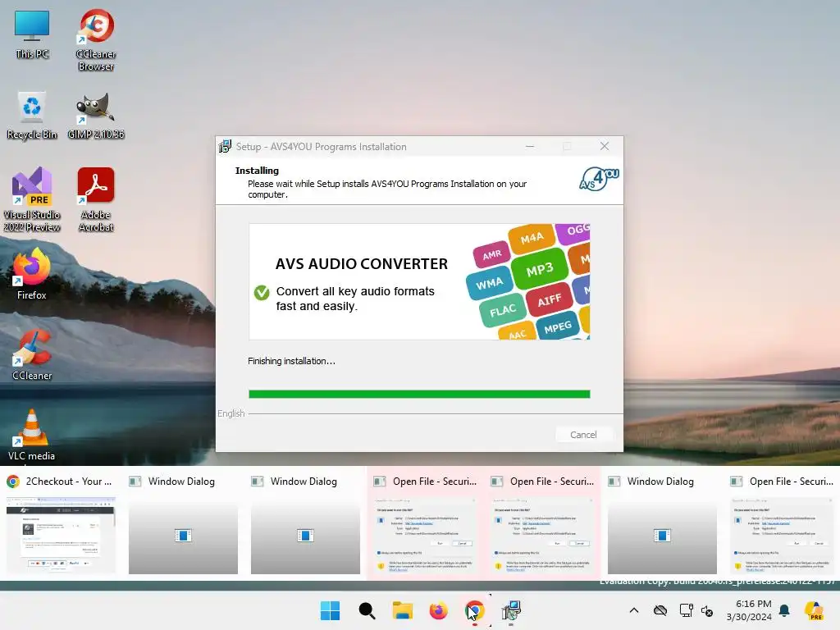Switch to 2Checkout Chrome window thumbnail

[61, 524]
